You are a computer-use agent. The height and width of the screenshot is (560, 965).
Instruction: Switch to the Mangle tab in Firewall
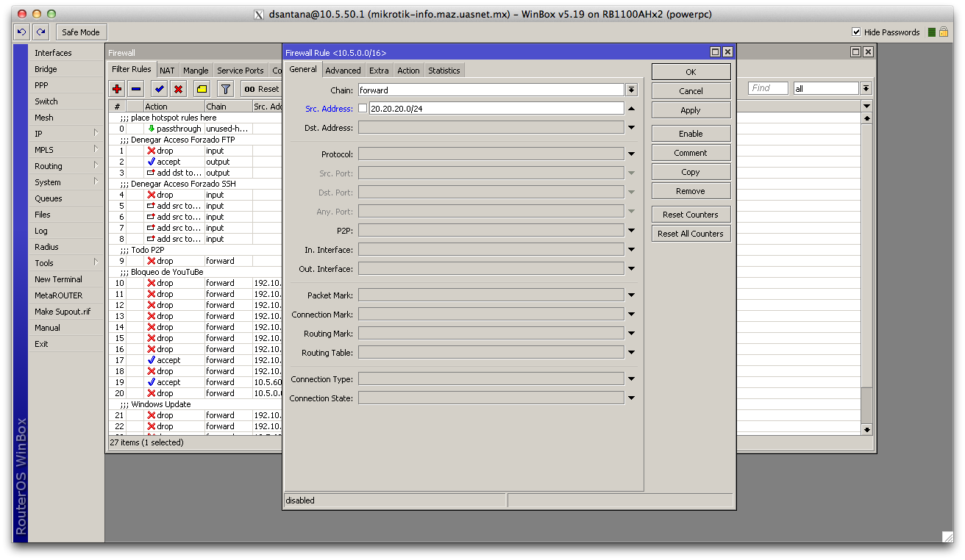click(x=196, y=71)
